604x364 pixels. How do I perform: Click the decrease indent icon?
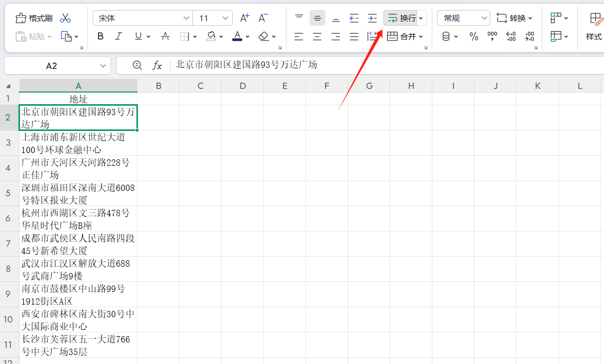tap(354, 18)
